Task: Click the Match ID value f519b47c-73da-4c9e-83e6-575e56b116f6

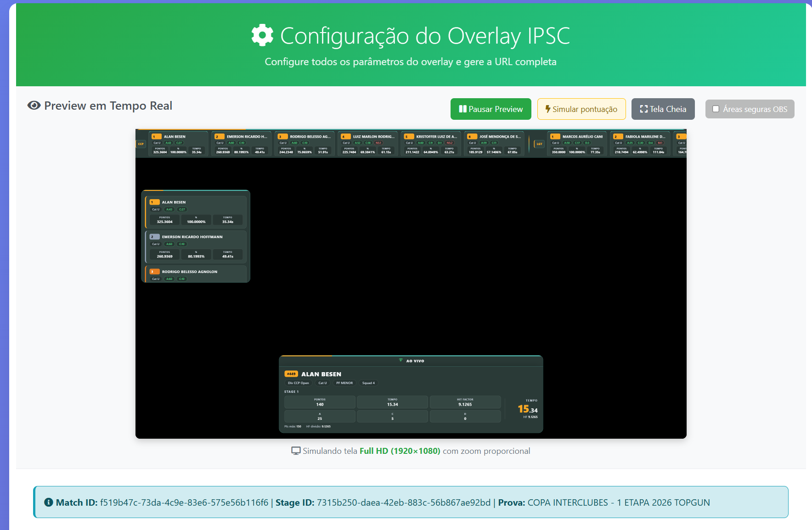Action: pos(184,502)
